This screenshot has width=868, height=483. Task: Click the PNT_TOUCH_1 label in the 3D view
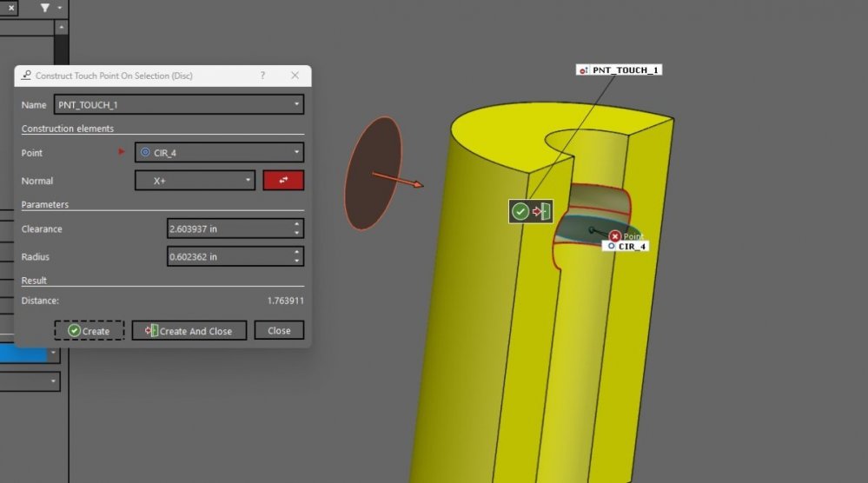pyautogui.click(x=622, y=69)
